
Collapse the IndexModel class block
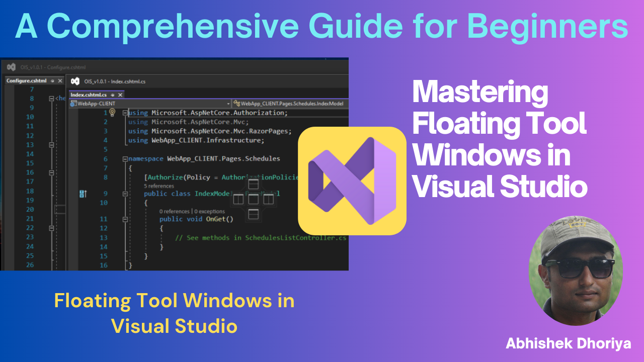tap(125, 194)
